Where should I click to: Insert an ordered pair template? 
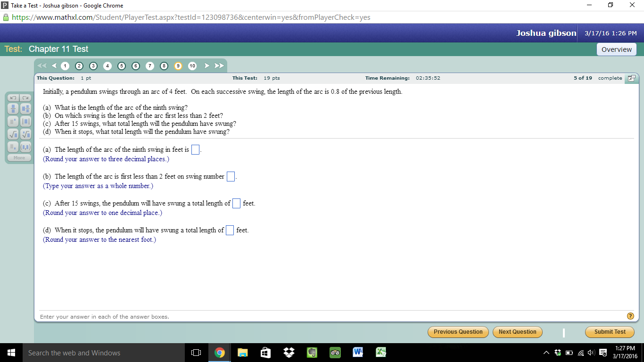(25, 147)
